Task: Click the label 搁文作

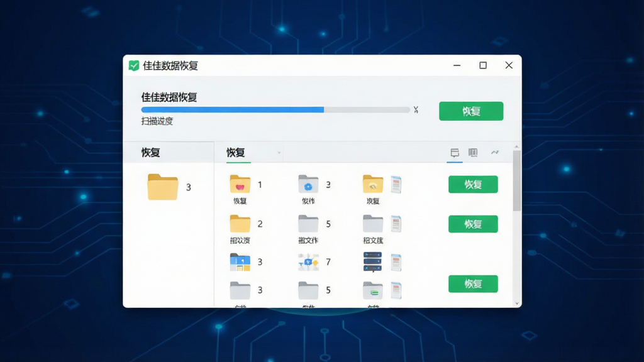Action: (308, 241)
